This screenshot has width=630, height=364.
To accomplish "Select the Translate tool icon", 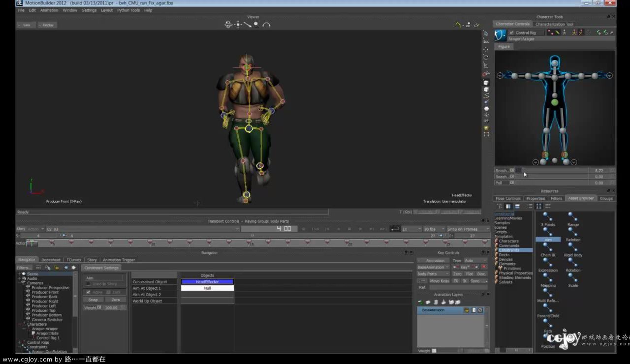I will (486, 49).
